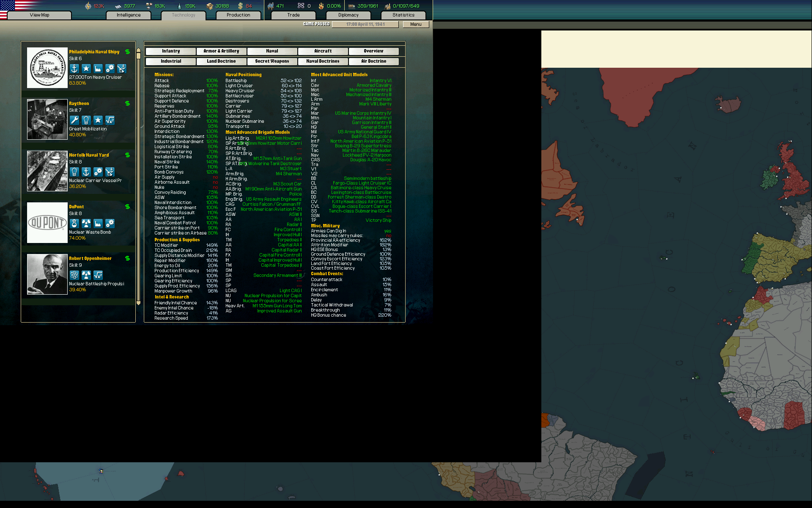Return to View Map
This screenshot has height=508, width=812.
click(39, 15)
